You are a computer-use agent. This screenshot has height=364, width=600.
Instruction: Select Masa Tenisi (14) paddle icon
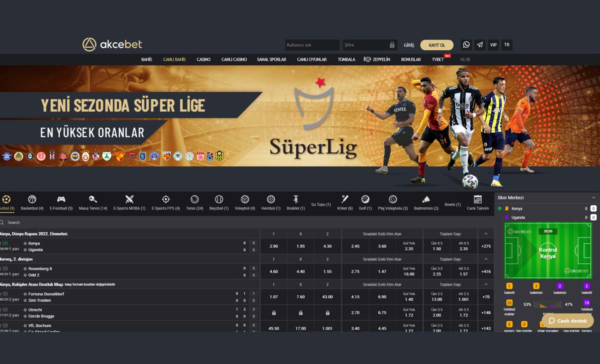(93, 199)
